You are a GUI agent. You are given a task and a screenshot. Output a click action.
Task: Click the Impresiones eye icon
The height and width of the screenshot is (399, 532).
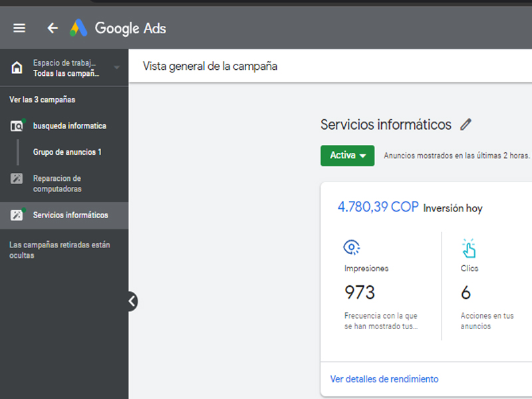pyautogui.click(x=351, y=248)
